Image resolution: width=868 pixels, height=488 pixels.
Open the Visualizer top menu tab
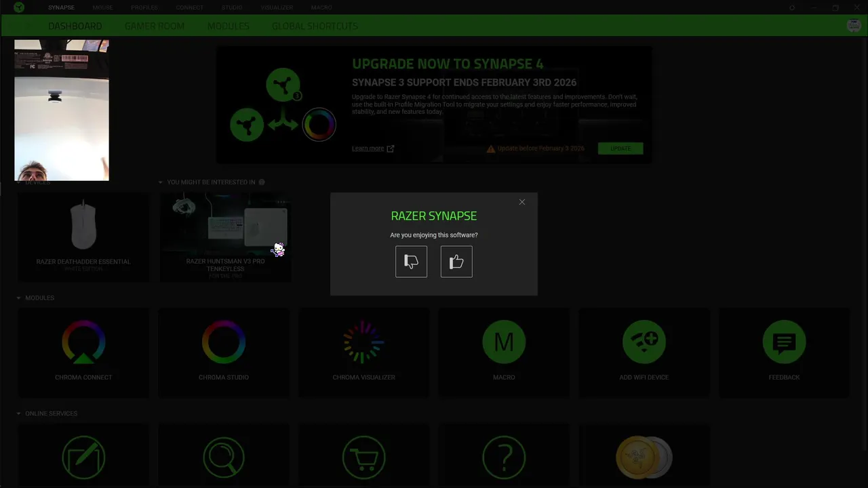(x=277, y=7)
